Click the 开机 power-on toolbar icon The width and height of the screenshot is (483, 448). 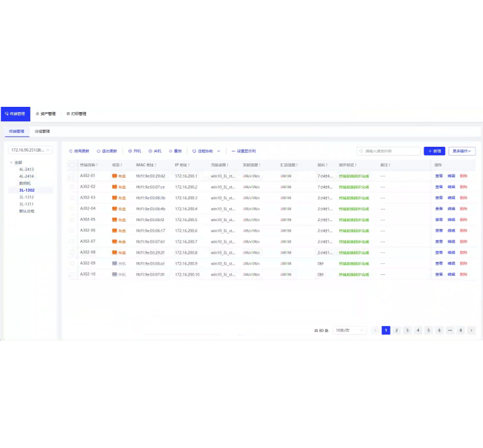click(130, 151)
